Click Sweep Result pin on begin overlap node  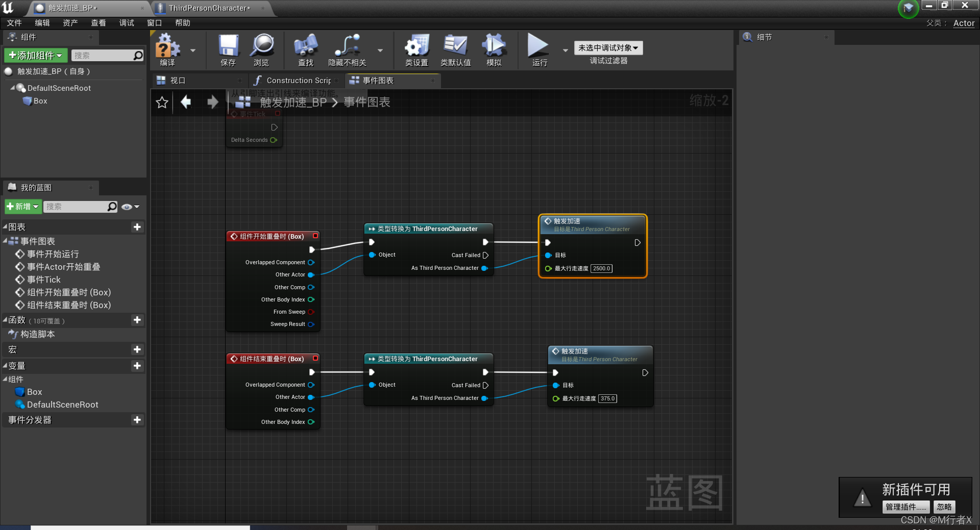(311, 324)
